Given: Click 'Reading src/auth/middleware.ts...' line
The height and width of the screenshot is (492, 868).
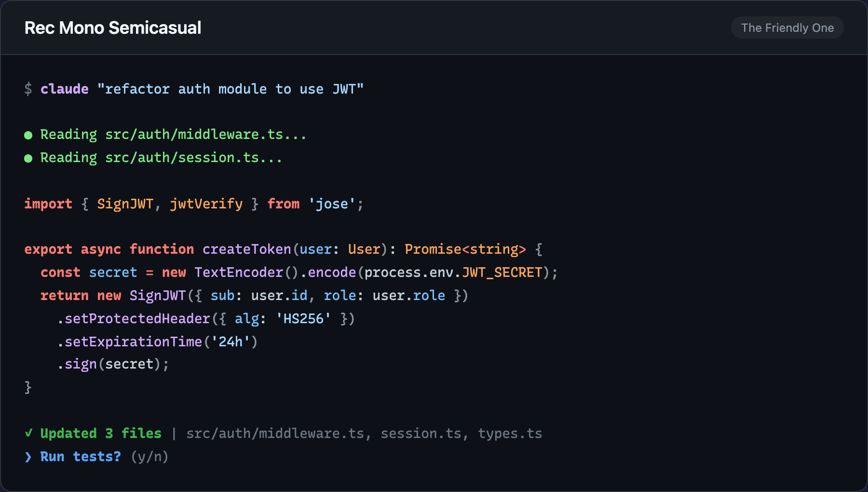Looking at the screenshot, I should coord(173,135).
